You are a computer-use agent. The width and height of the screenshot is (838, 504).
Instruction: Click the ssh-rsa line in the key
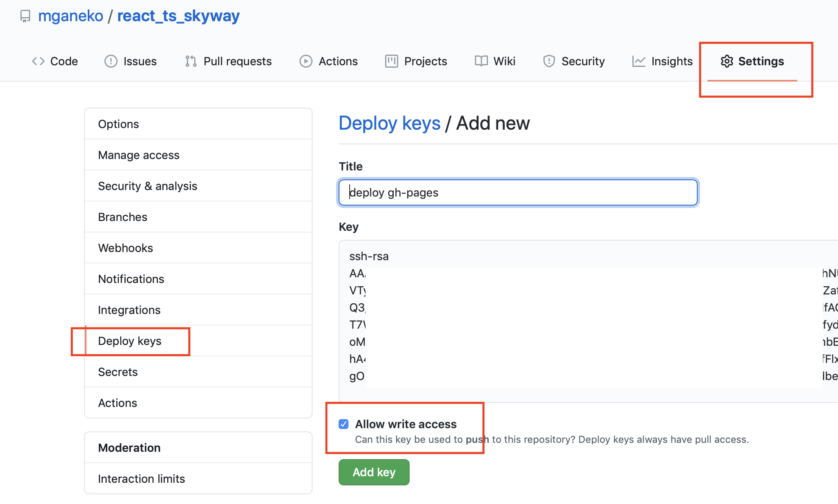[x=369, y=256]
